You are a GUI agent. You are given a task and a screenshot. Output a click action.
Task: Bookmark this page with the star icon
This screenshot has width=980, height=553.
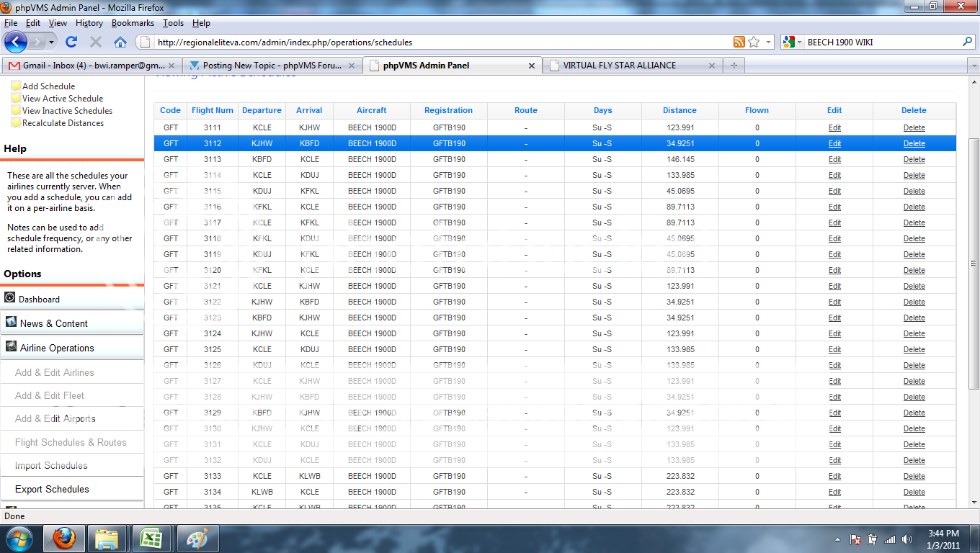[754, 42]
